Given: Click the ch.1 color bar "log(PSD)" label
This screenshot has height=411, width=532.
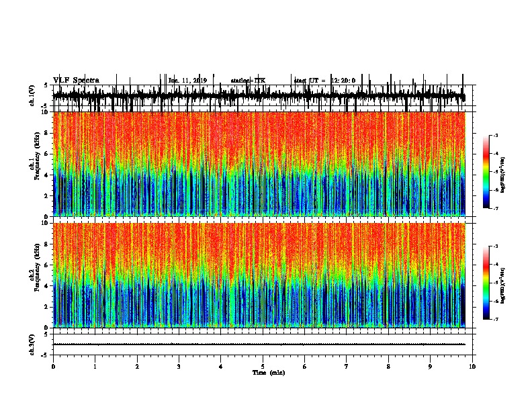Looking at the screenshot, I should click(503, 175).
